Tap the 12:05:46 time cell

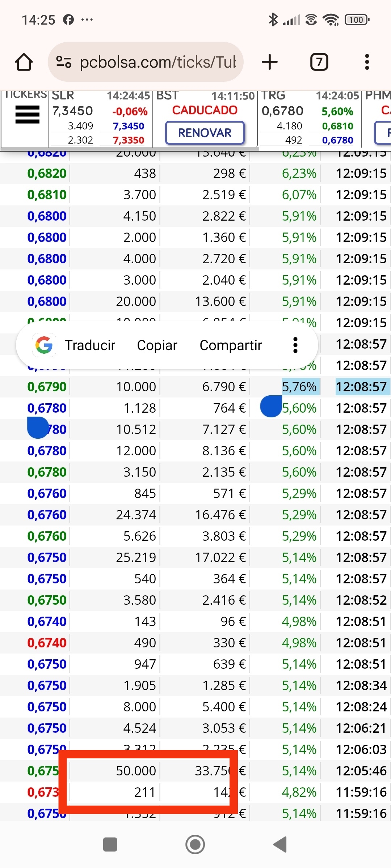tap(361, 771)
